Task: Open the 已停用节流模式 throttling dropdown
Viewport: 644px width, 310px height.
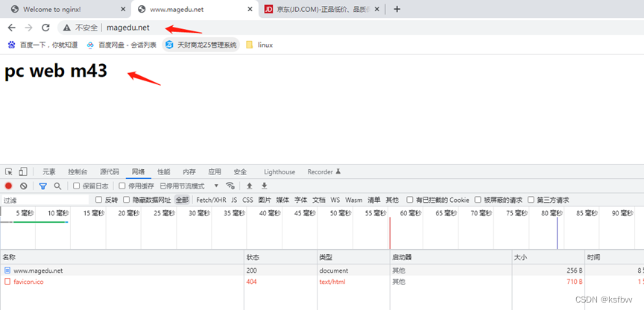Action: point(189,186)
